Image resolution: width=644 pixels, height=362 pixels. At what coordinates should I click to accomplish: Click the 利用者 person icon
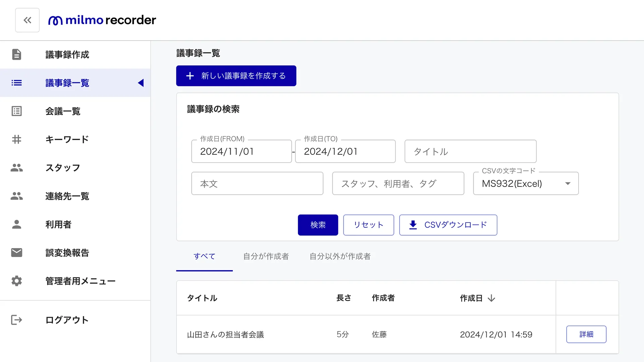[16, 224]
